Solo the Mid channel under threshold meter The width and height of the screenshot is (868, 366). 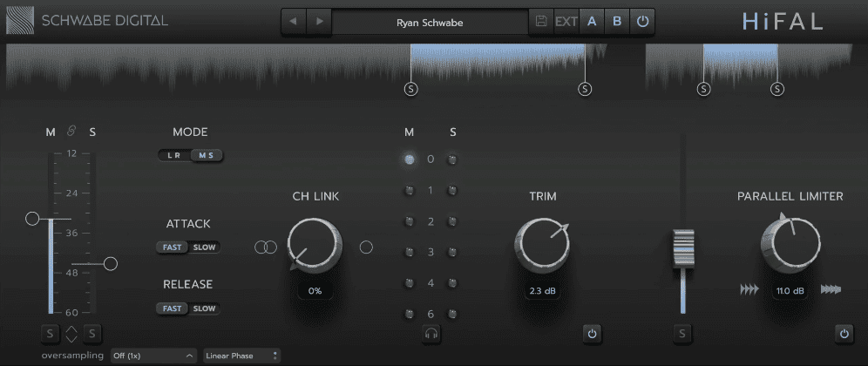tap(50, 334)
